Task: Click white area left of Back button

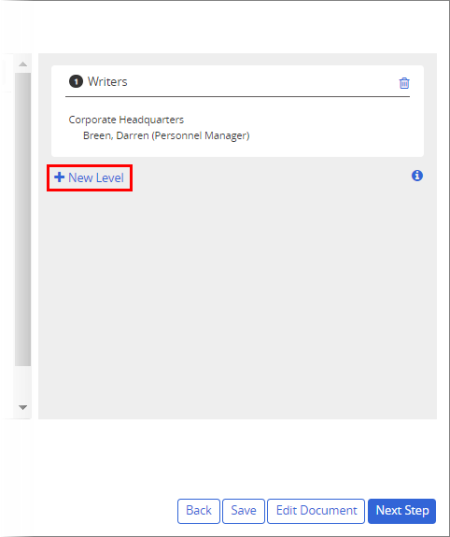Action: (89, 511)
